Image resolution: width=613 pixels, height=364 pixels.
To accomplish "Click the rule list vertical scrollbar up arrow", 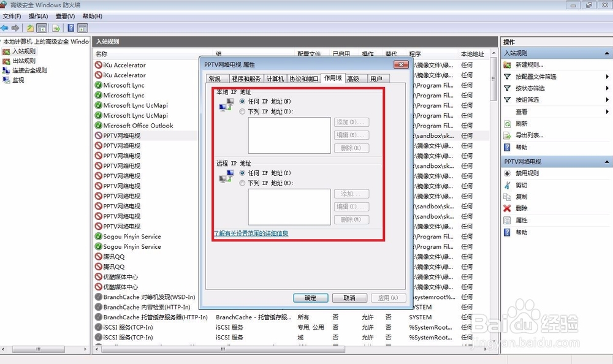I will point(493,53).
